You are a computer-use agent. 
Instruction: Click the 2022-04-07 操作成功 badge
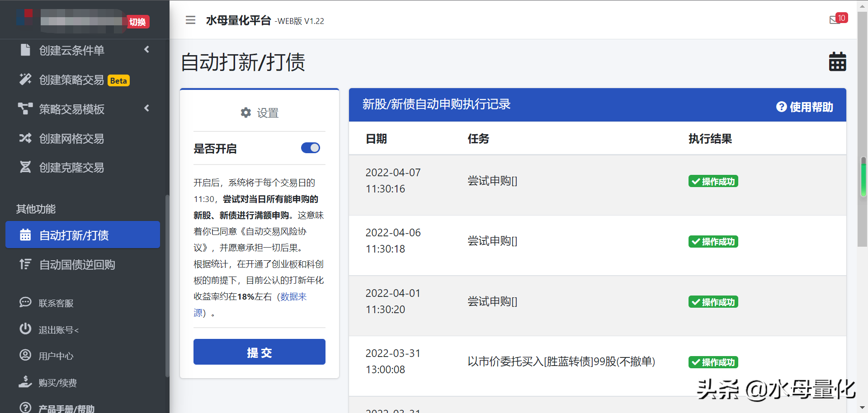713,181
